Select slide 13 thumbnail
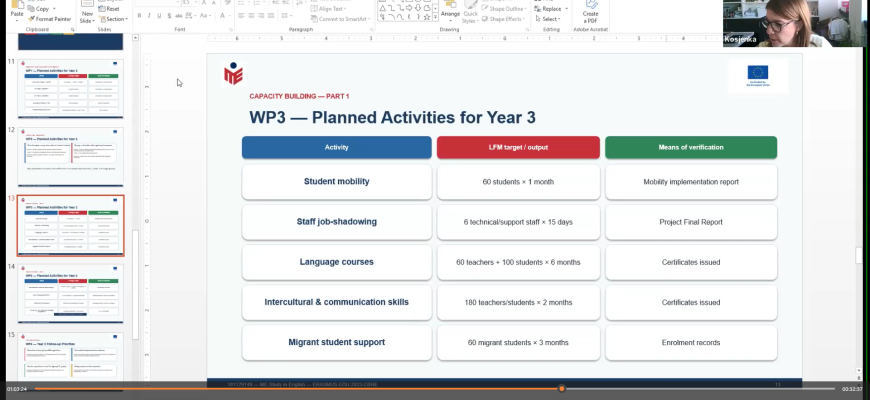This screenshot has width=870, height=400. [x=70, y=225]
